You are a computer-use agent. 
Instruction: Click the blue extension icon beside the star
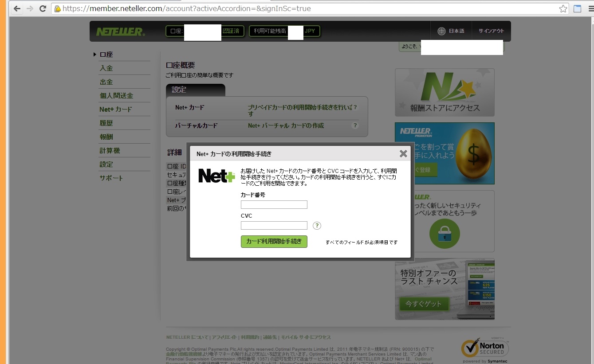click(x=577, y=8)
